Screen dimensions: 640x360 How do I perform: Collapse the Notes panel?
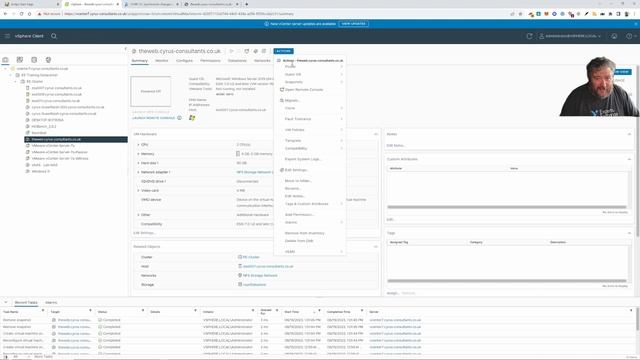pos(629,134)
